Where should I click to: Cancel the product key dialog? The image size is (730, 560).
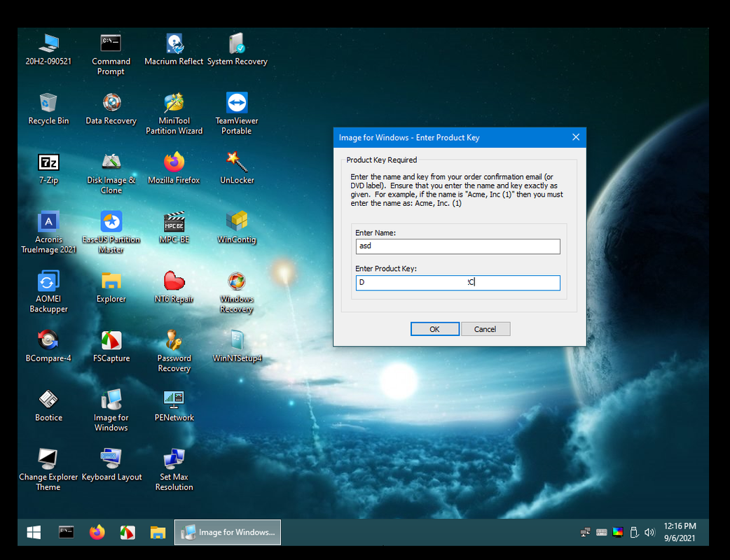[x=485, y=329]
